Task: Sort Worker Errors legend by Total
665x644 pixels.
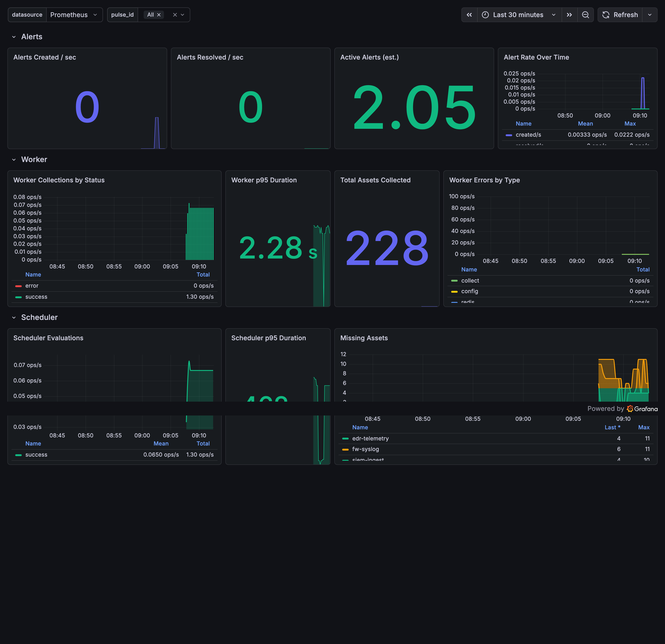Action: click(643, 270)
